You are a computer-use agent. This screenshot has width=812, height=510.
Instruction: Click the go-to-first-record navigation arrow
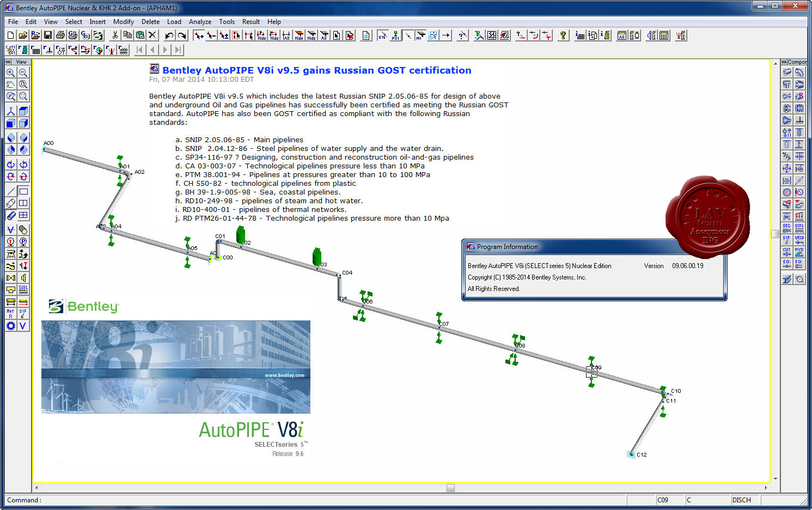point(140,50)
